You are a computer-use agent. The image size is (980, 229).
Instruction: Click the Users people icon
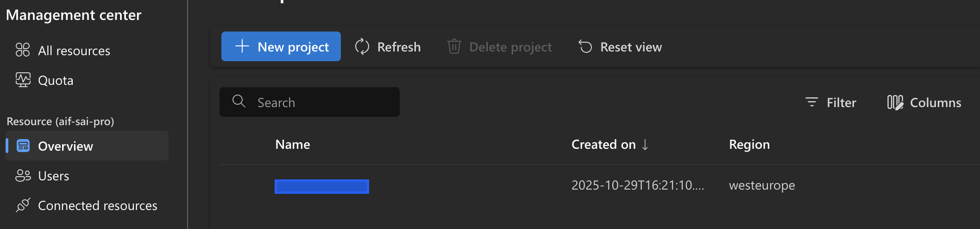(23, 175)
